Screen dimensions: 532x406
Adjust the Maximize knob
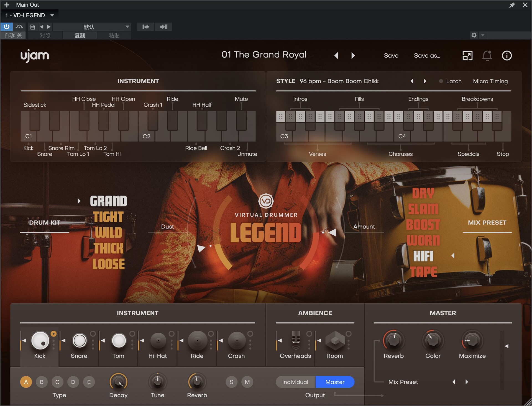[x=472, y=340]
